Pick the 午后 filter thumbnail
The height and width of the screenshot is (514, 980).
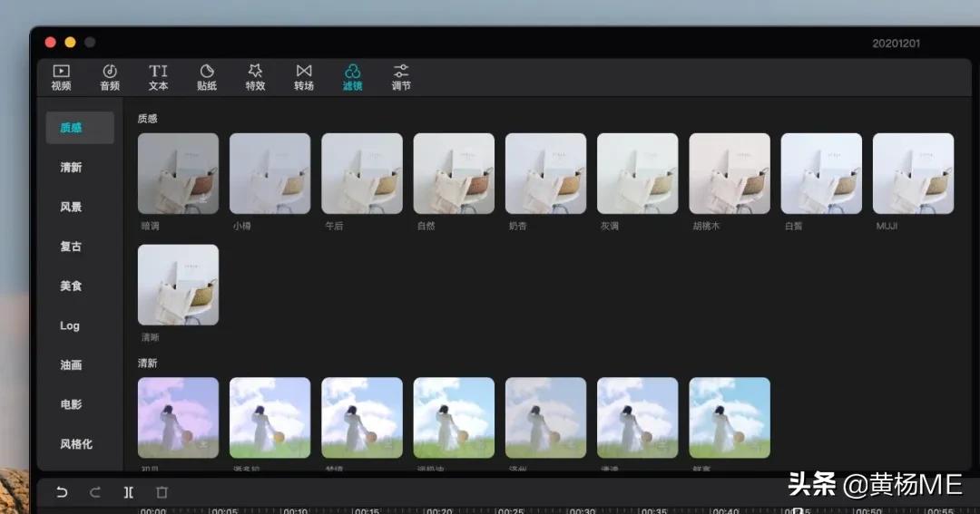(x=362, y=173)
